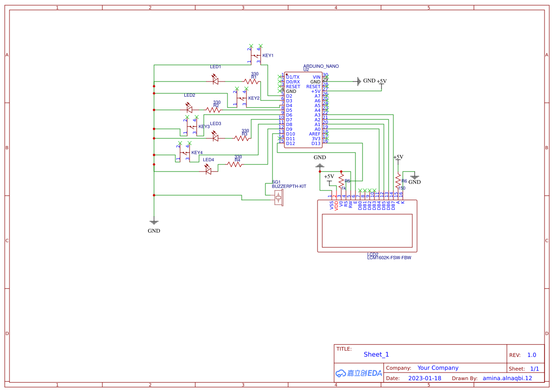Click the 嘉立创EDA logo in title block

(358, 373)
